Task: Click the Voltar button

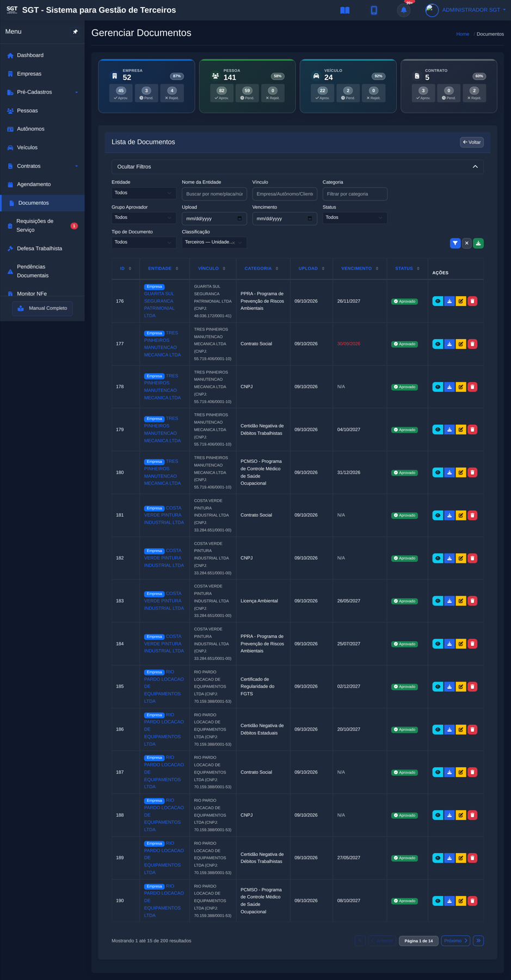Action: tap(472, 142)
